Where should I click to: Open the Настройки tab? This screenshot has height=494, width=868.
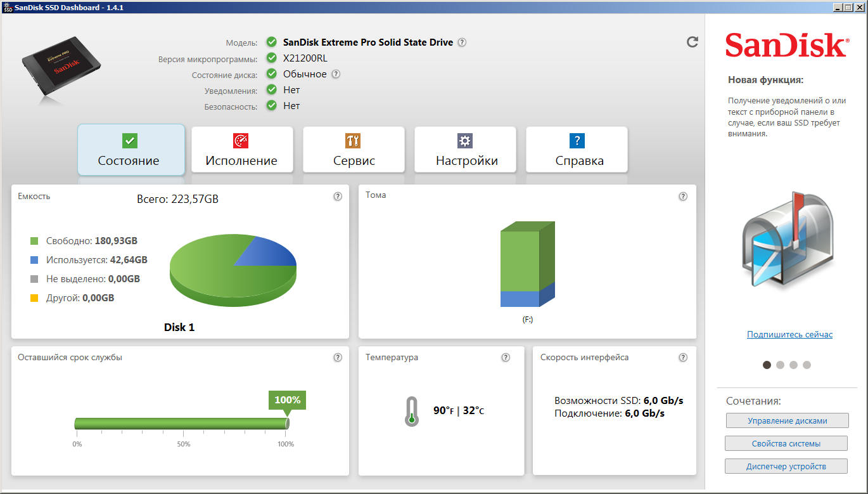click(465, 150)
